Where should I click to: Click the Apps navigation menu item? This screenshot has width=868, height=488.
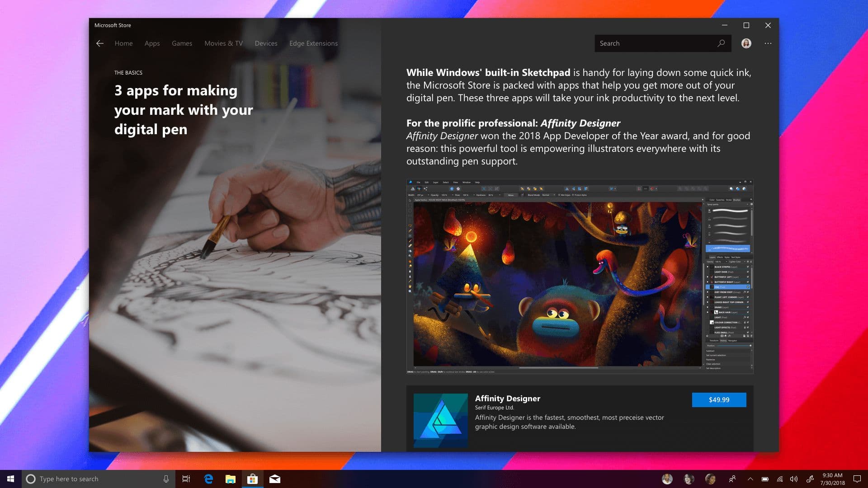click(152, 43)
